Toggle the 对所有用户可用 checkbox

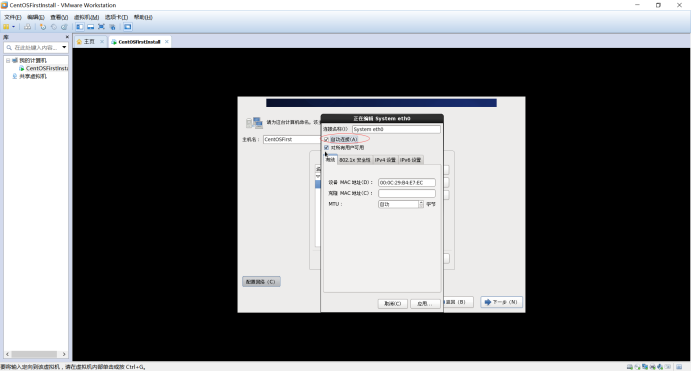pyautogui.click(x=327, y=147)
